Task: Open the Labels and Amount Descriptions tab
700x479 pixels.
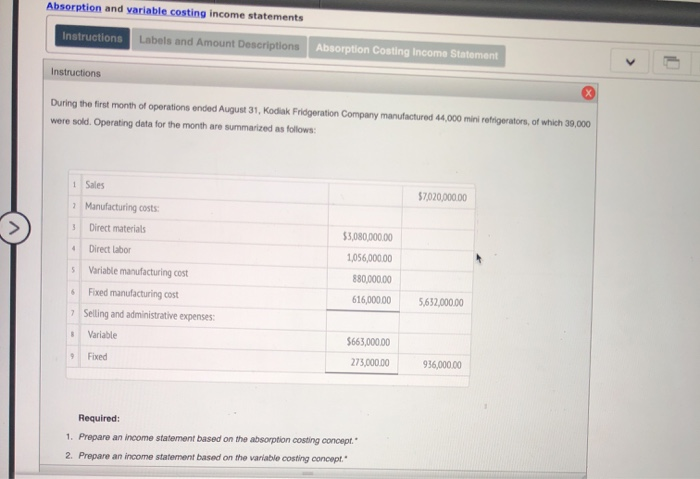Action: (219, 43)
